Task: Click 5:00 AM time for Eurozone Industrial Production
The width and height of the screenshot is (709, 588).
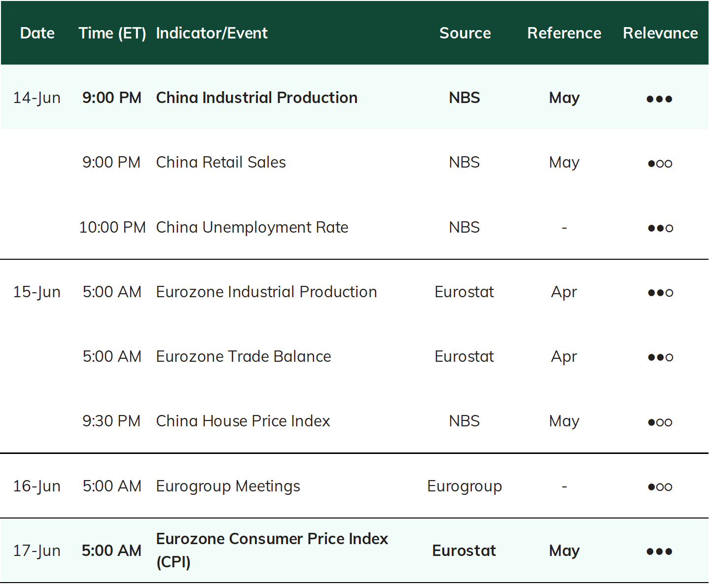Action: (x=112, y=292)
